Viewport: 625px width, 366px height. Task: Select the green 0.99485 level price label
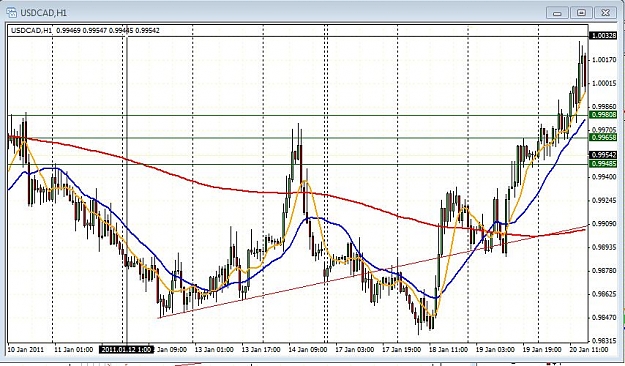coord(604,164)
